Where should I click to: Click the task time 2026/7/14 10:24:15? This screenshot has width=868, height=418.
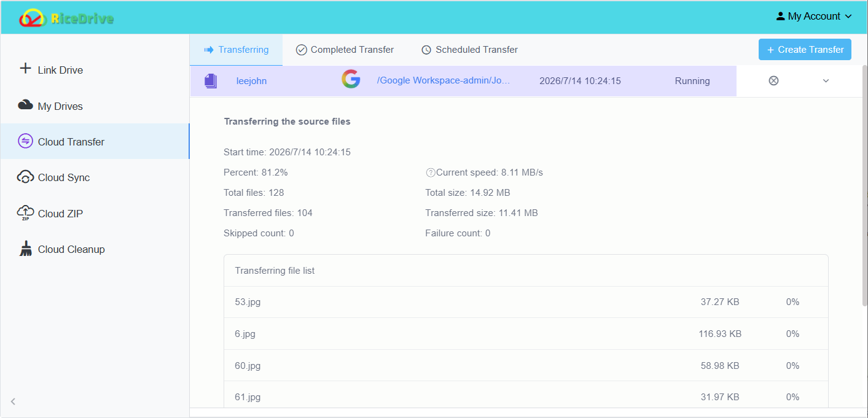click(580, 81)
